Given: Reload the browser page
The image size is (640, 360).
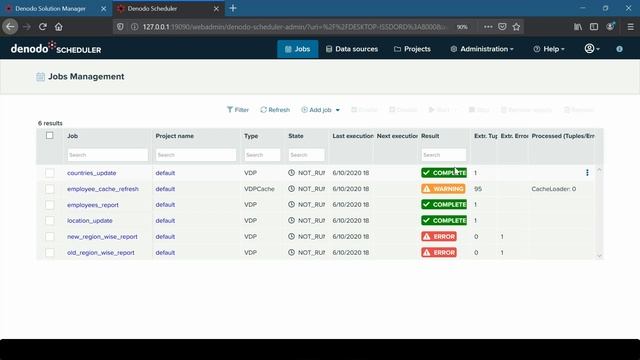Looking at the screenshot, I should 42,27.
